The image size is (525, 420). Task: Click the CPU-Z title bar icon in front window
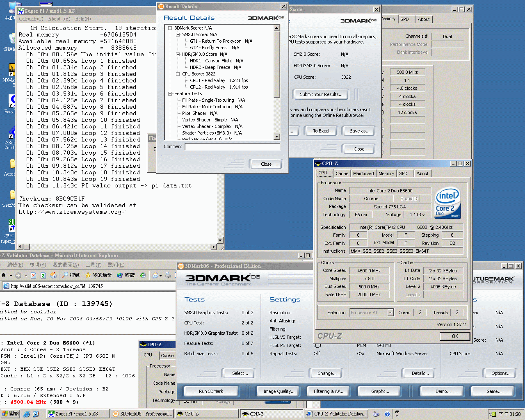pos(318,164)
